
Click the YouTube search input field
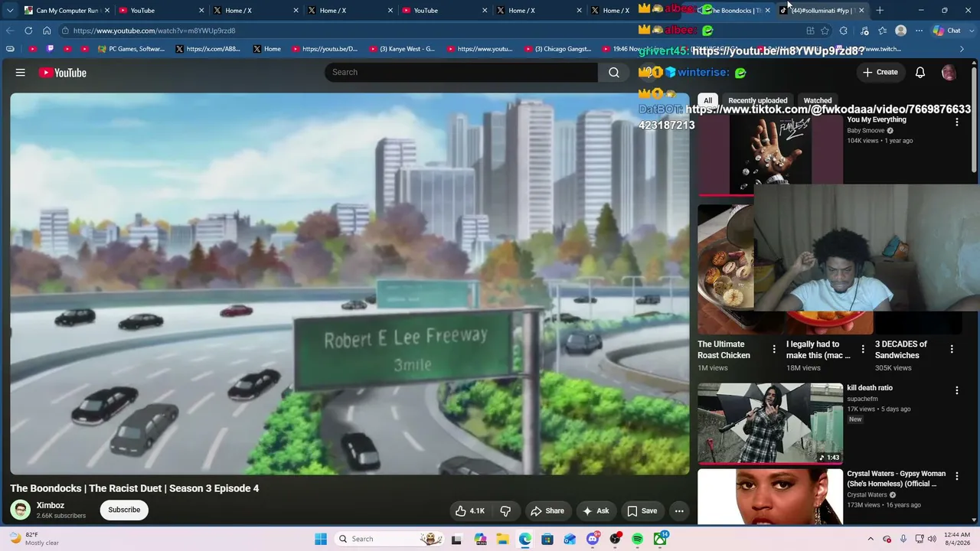coord(461,72)
